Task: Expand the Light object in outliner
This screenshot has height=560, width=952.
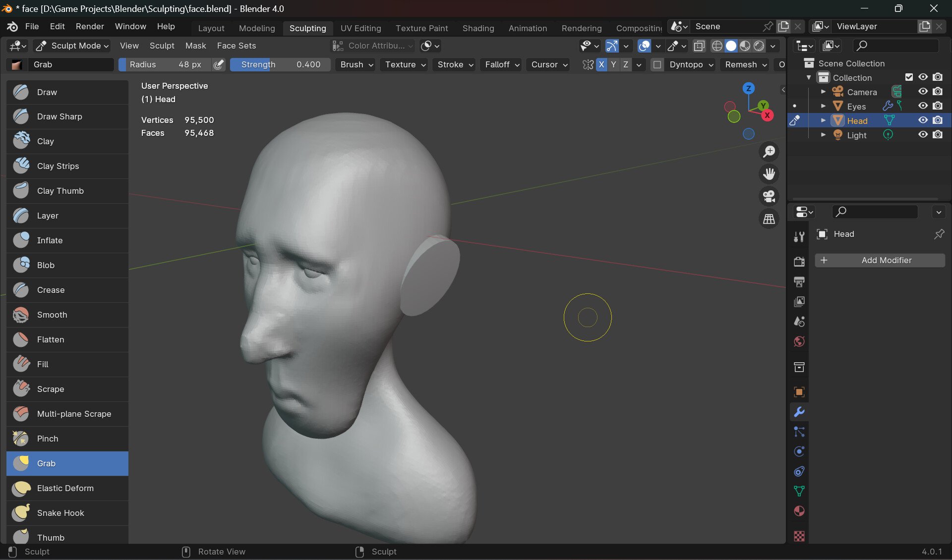Action: click(823, 135)
